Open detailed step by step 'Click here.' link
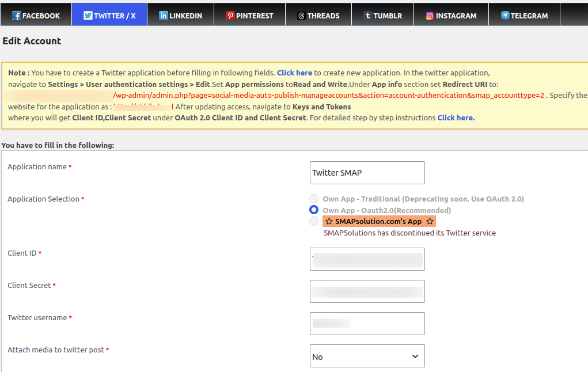 pyautogui.click(x=456, y=117)
